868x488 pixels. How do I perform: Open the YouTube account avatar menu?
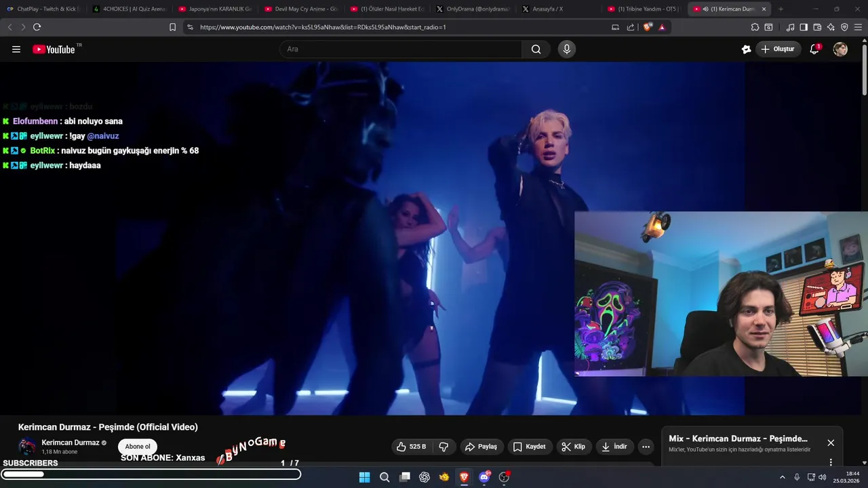click(840, 49)
